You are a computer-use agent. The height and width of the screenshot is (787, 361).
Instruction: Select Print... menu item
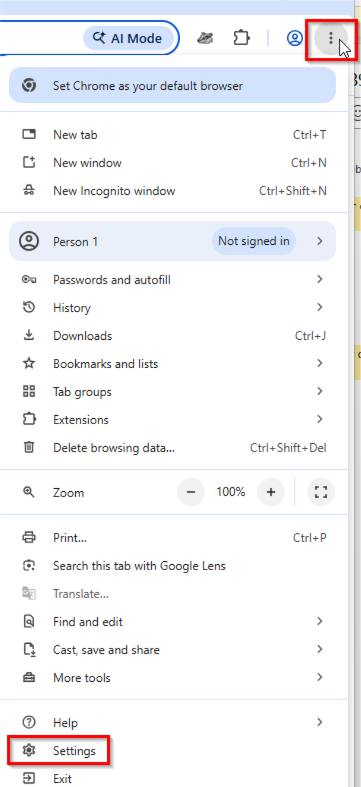174,538
